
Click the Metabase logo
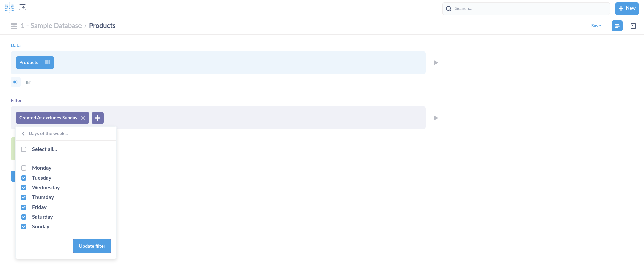[9, 7]
